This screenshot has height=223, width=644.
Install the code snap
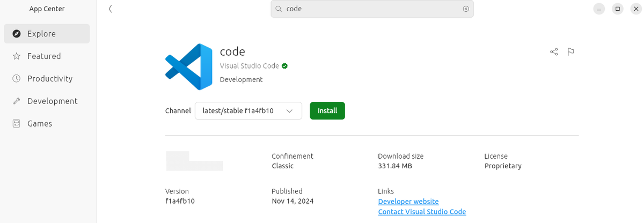[x=327, y=111]
